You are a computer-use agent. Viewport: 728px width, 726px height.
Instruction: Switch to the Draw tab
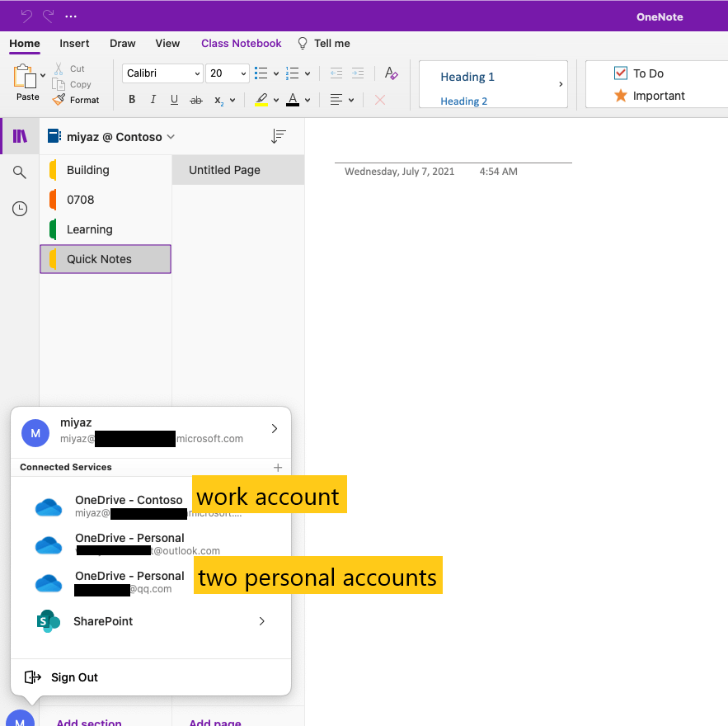123,44
